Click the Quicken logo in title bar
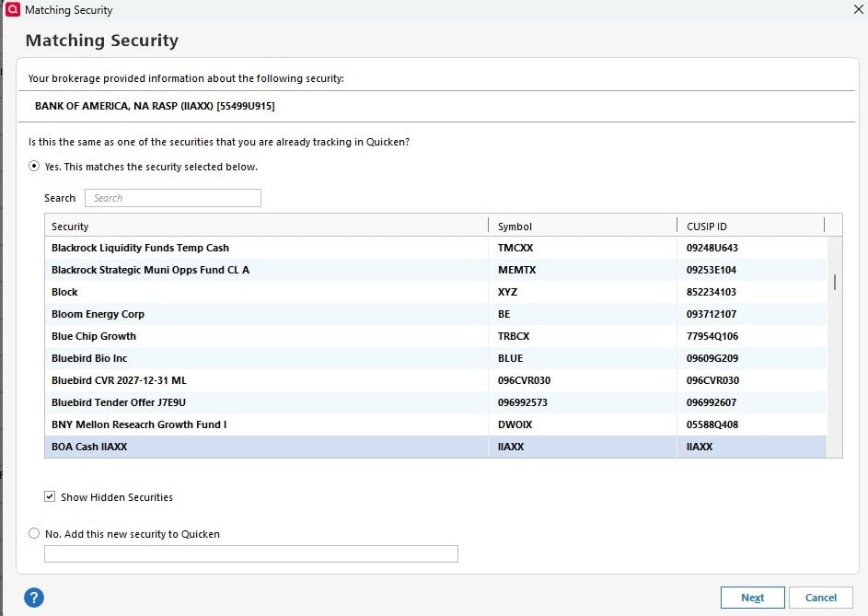This screenshot has height=616, width=868. 12,10
